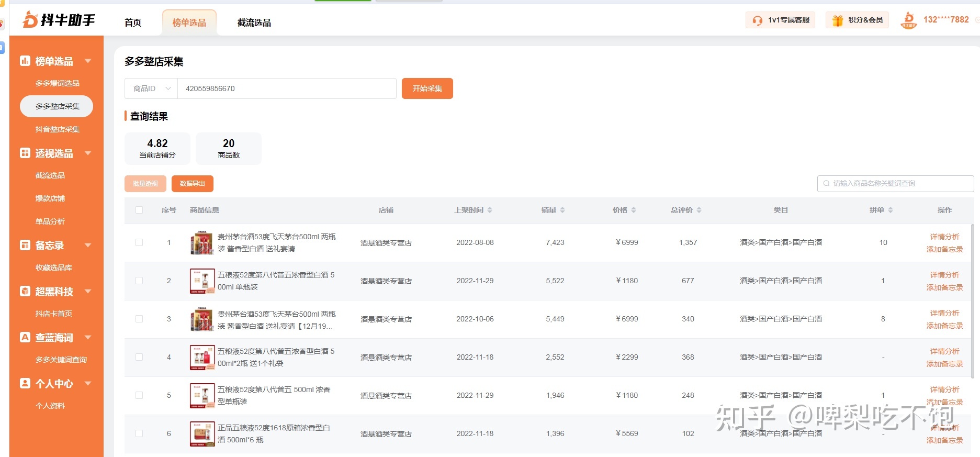
Task: Open 单品分析 in sidebar
Action: click(x=50, y=221)
